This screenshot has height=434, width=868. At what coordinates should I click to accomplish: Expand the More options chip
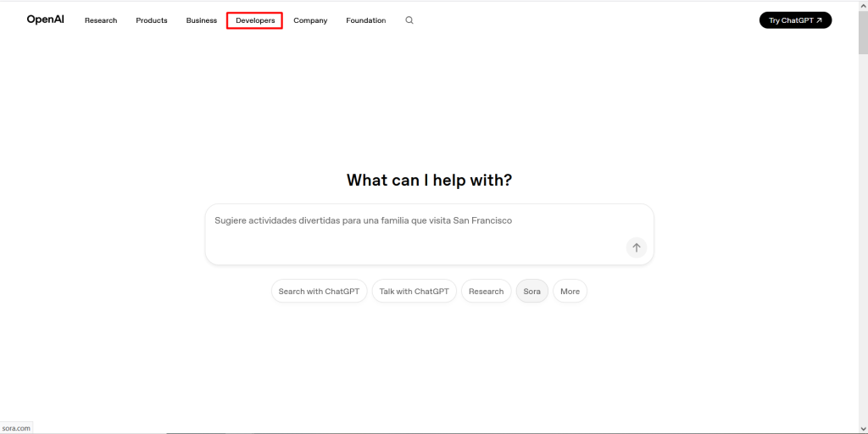click(570, 292)
